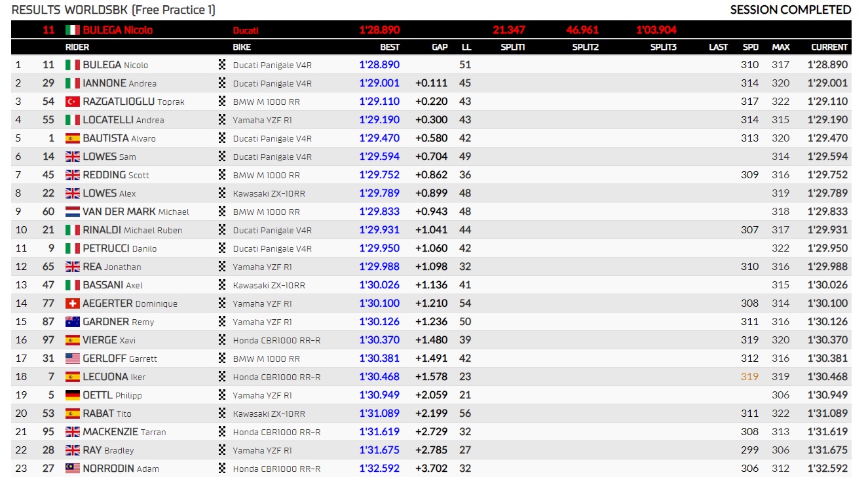Click Italian flag next to BULEGA in row 1
Image resolution: width=868 pixels, height=483 pixels.
point(73,65)
